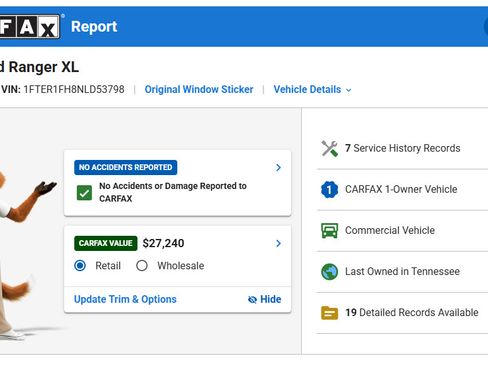Click the blue 1-Owner badge icon
This screenshot has height=366, width=488.
coord(329,189)
